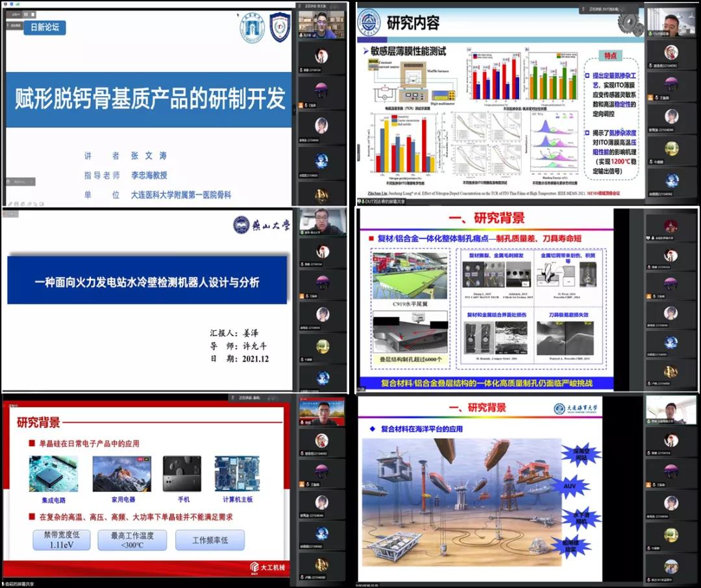Click the university logo beside the 研究内容 title
The height and width of the screenshot is (588, 701).
pyautogui.click(x=370, y=24)
